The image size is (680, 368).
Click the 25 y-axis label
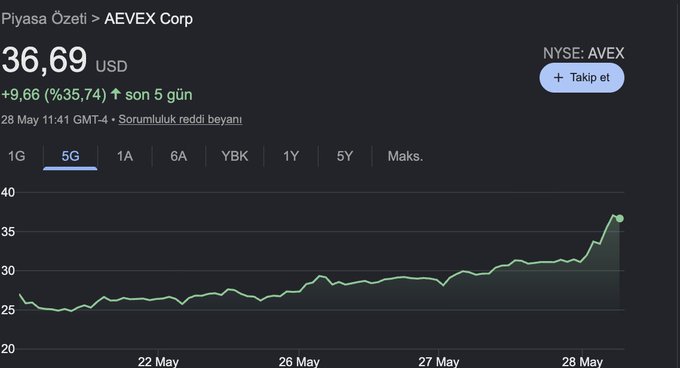coord(8,310)
